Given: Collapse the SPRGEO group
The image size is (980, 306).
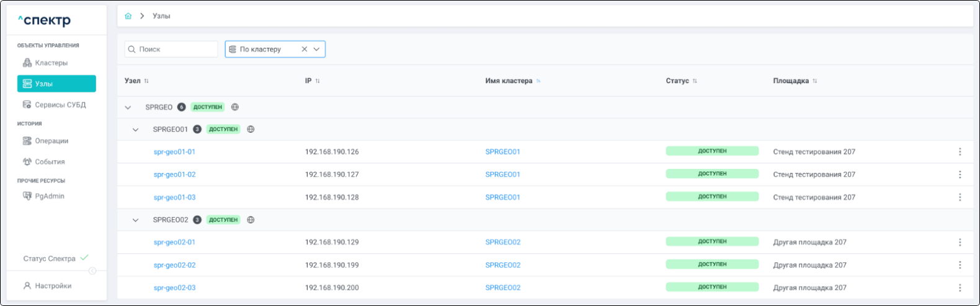Looking at the screenshot, I should pyautogui.click(x=128, y=107).
